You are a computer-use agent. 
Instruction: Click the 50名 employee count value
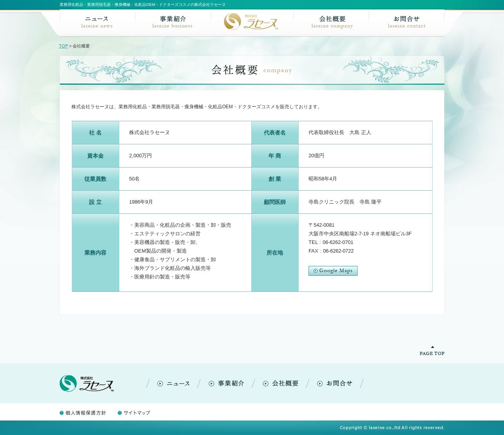[134, 179]
